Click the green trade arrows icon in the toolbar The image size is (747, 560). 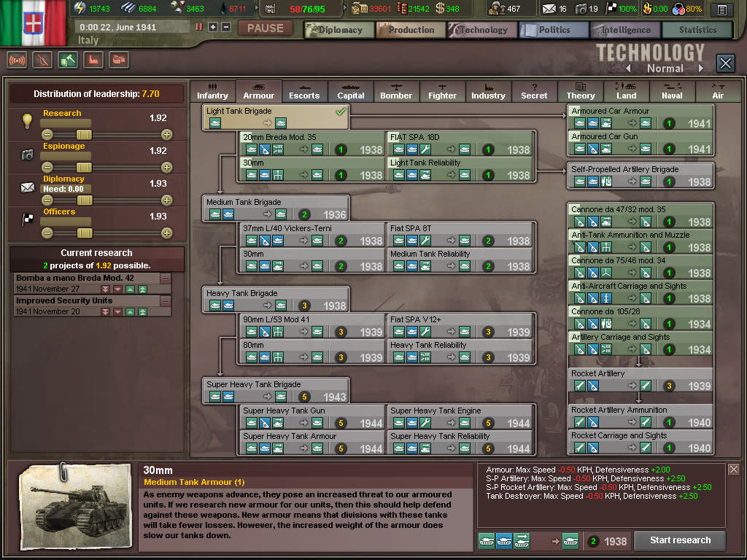click(x=67, y=61)
